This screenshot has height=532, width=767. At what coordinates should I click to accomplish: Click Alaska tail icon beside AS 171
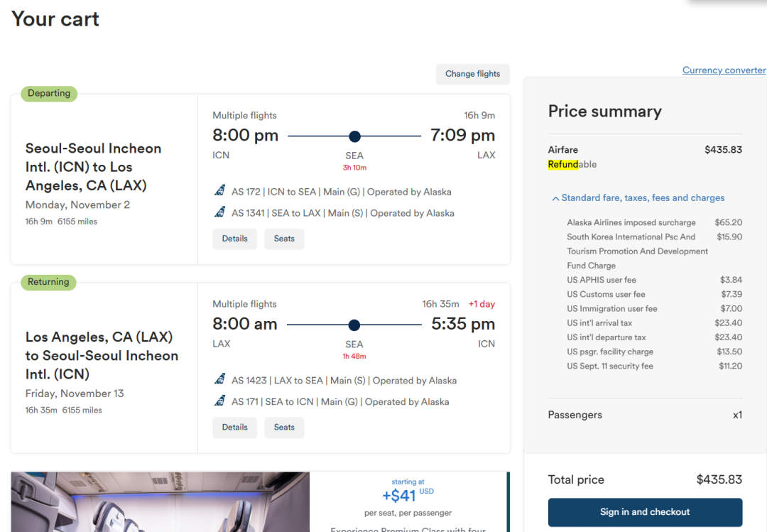(220, 401)
